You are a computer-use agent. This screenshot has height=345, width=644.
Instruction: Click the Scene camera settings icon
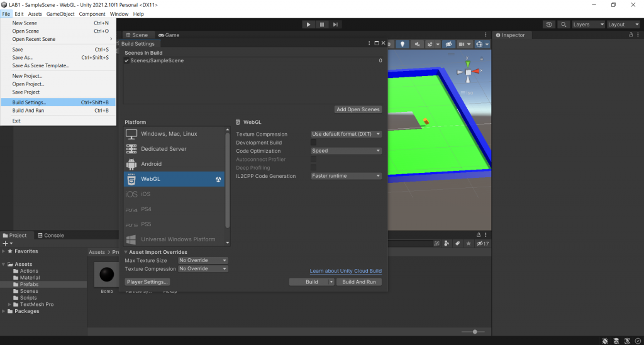pos(462,45)
